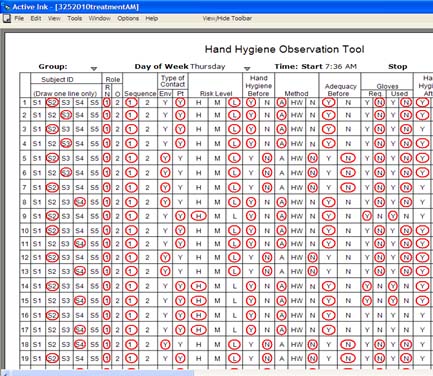
Task: Click the Active Ink title bar icon
Action: (x=6, y=7)
